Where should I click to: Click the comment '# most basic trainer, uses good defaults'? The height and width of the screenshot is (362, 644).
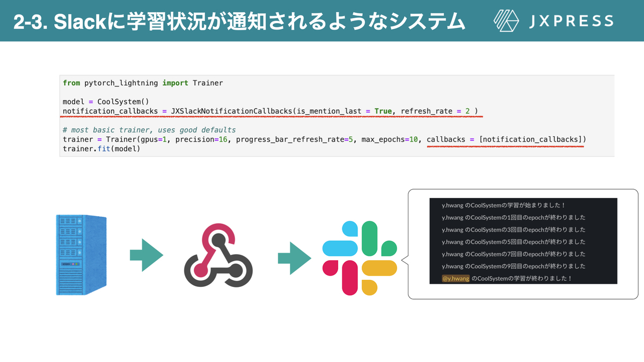click(149, 130)
